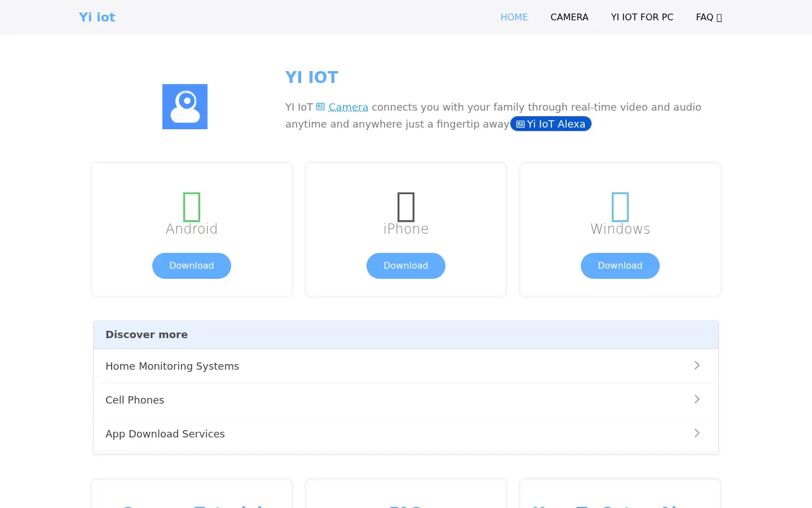Image resolution: width=812 pixels, height=508 pixels.
Task: Click chevron beside Home Monitoring Systems
Action: point(697,365)
